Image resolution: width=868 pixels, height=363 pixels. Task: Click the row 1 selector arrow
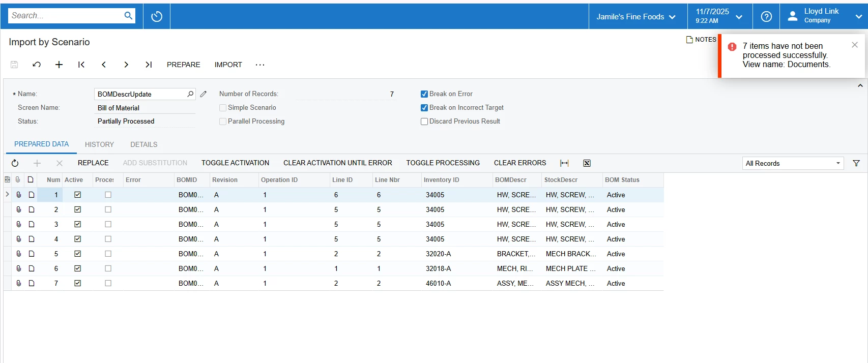point(7,194)
